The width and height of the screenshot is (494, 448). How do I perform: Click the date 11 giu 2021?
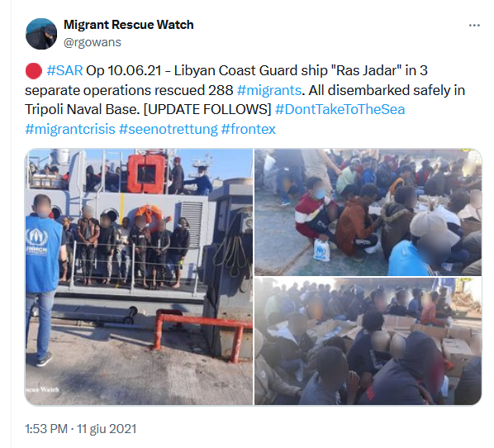(x=107, y=429)
